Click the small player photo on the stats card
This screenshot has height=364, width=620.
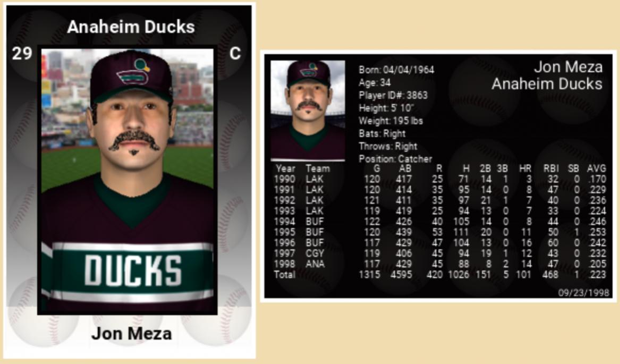[308, 110]
